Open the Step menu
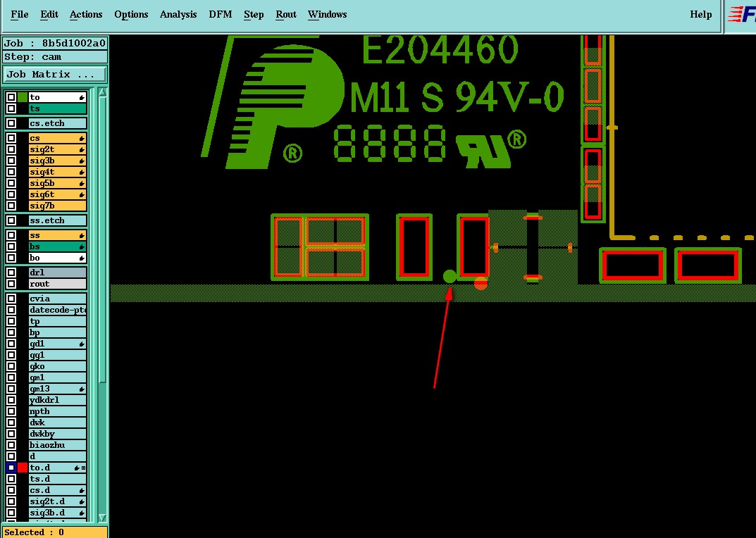 [x=254, y=15]
